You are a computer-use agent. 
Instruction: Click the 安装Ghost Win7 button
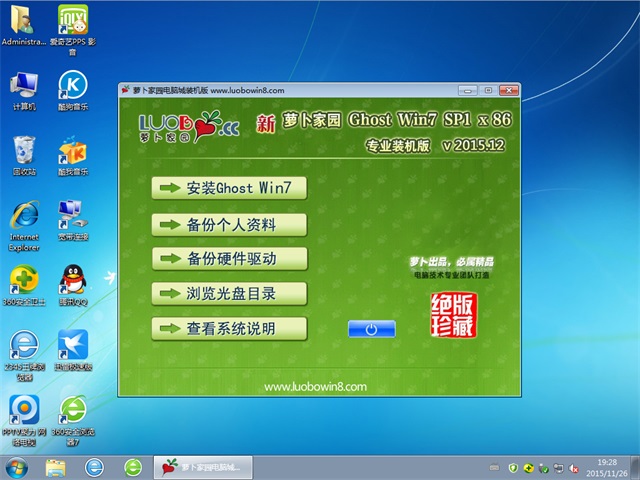point(229,188)
